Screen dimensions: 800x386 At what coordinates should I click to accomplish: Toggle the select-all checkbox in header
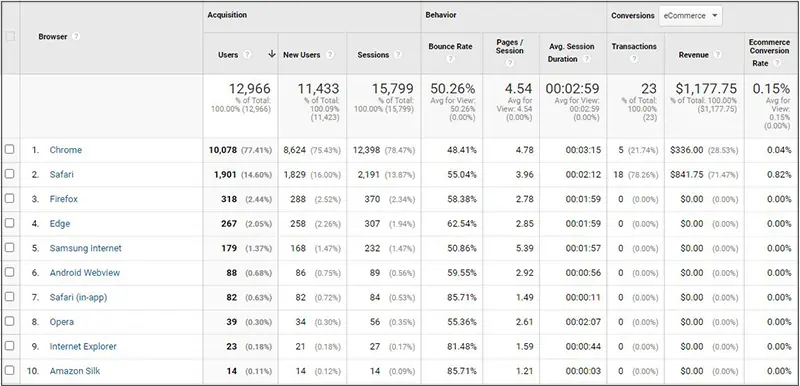[x=10, y=37]
